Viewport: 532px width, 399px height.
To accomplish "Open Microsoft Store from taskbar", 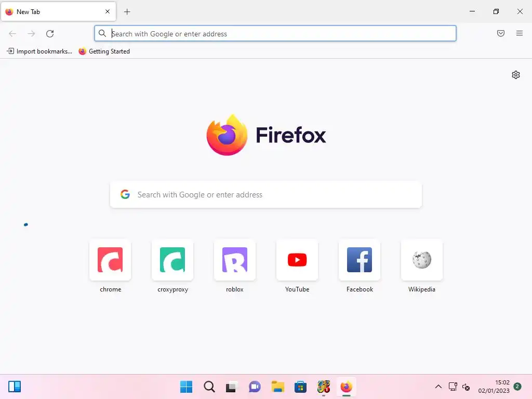I will point(300,387).
